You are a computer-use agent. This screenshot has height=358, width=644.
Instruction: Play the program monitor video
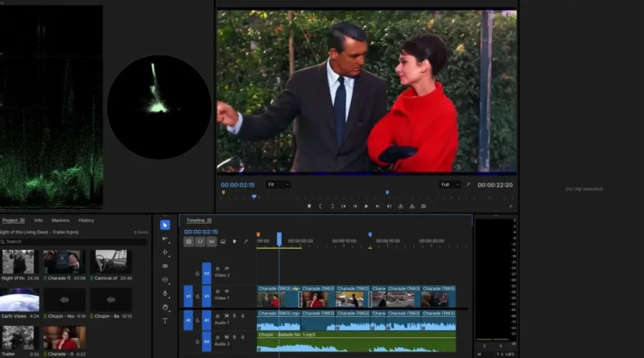tap(366, 207)
